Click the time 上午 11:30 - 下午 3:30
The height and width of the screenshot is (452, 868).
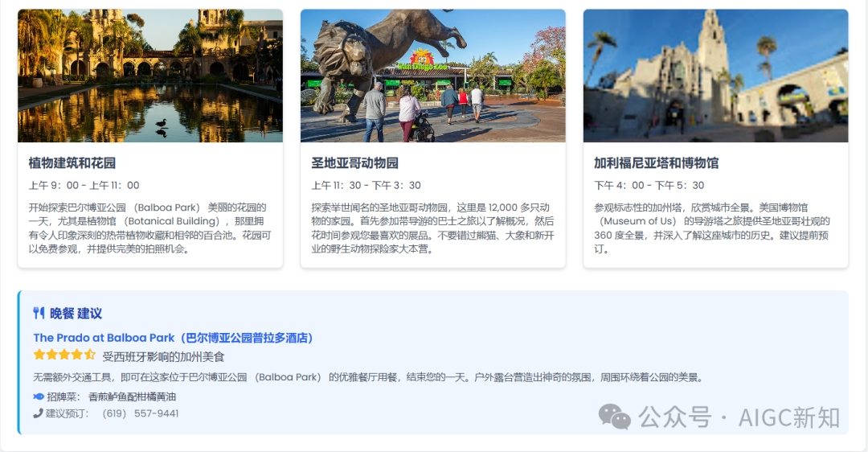tap(366, 186)
